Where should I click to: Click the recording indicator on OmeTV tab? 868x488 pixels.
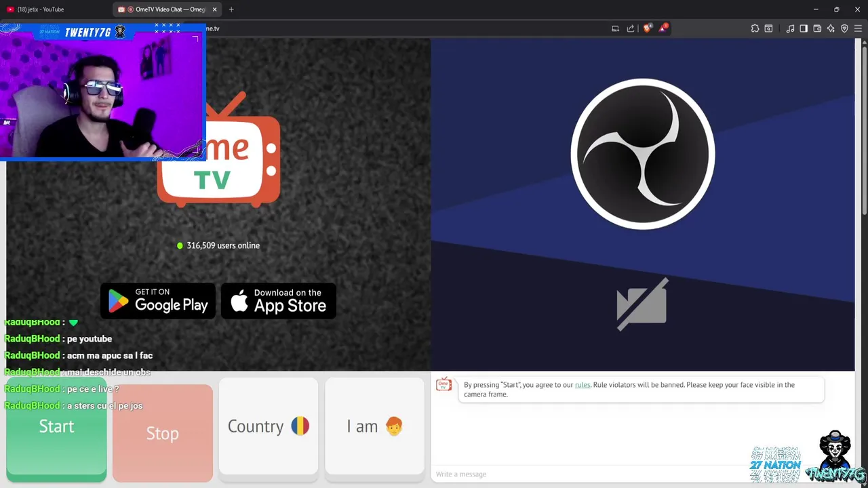pos(130,9)
